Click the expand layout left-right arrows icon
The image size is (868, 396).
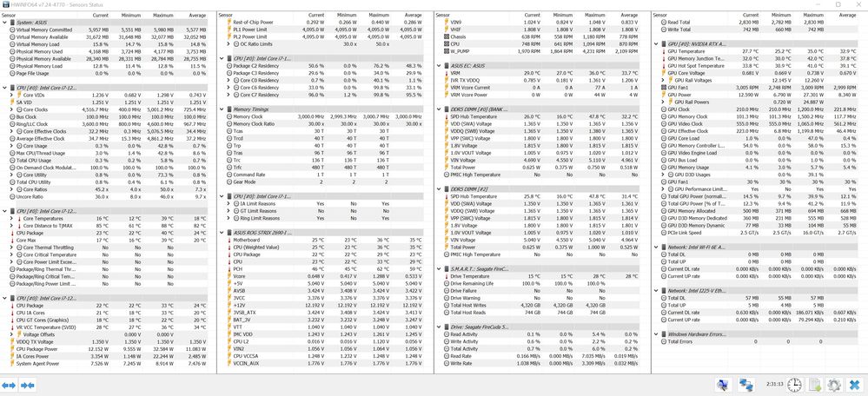pyautogui.click(x=9, y=385)
